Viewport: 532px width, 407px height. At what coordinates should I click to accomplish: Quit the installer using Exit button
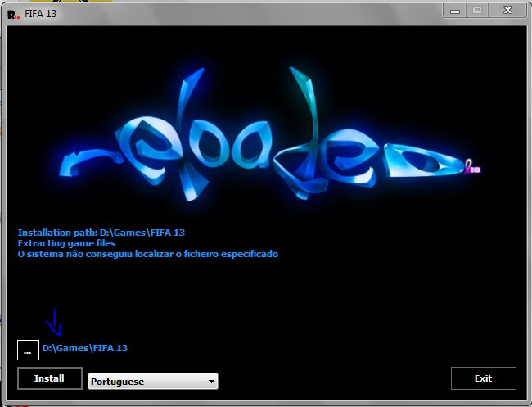(x=483, y=378)
